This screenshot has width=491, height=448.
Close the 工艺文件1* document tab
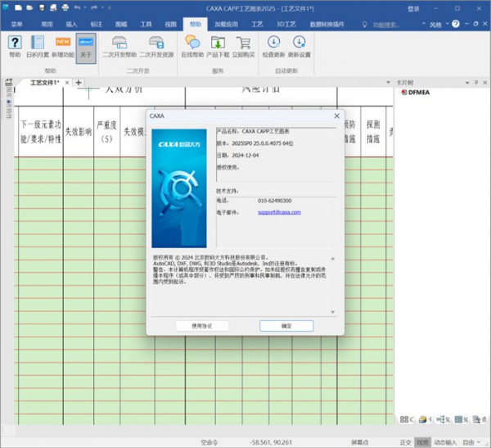pyautogui.click(x=67, y=83)
